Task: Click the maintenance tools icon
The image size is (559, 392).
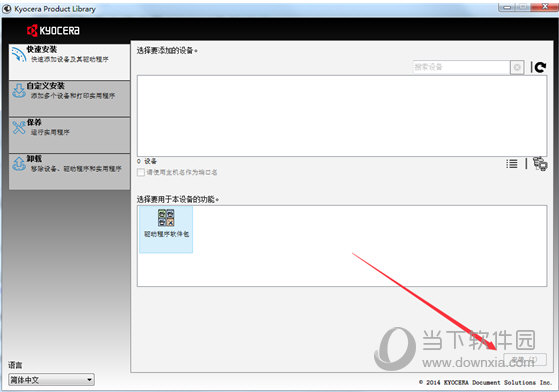Action: coord(19,128)
